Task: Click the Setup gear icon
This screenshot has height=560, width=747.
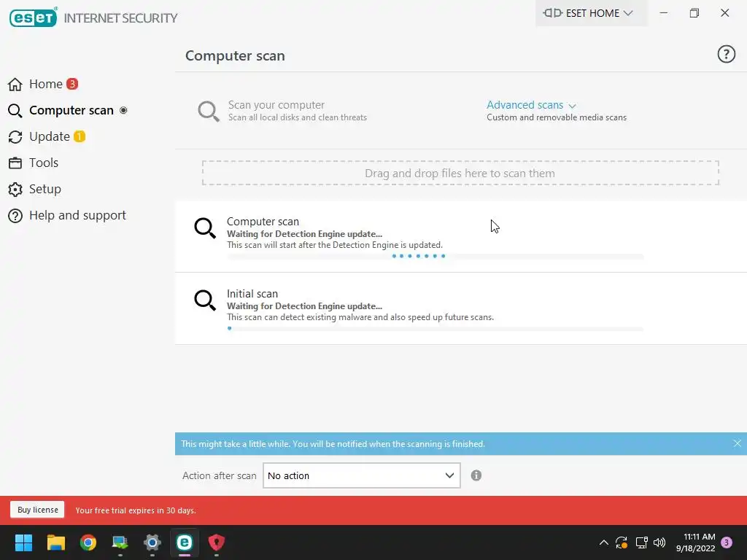Action: point(15,189)
